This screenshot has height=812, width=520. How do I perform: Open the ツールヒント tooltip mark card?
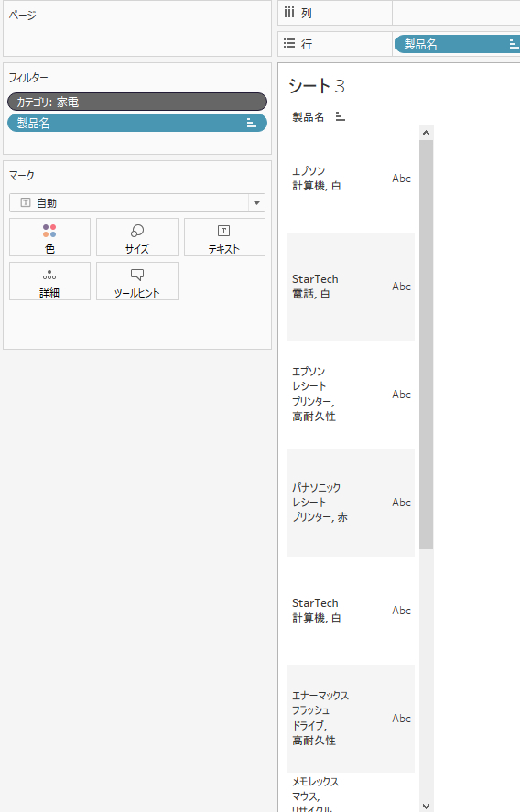pyautogui.click(x=137, y=281)
